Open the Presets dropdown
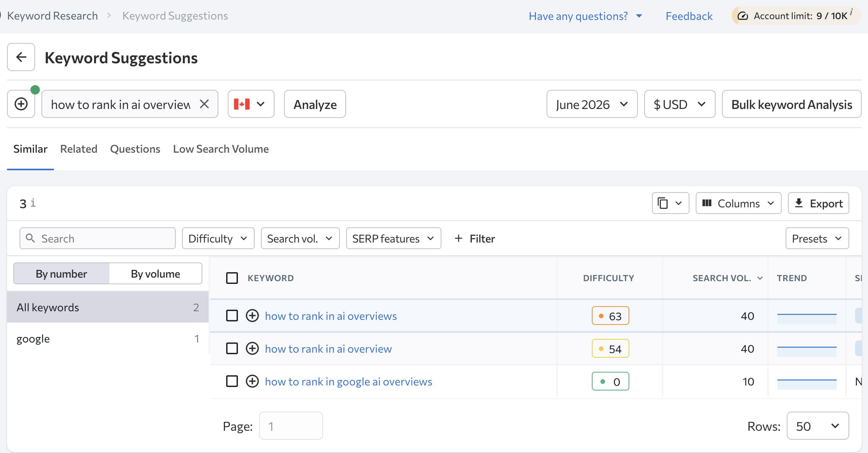The height and width of the screenshot is (453, 868). pos(817,238)
